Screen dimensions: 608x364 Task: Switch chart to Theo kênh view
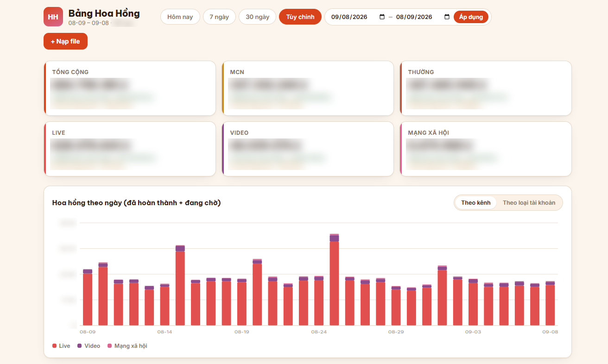(x=475, y=203)
